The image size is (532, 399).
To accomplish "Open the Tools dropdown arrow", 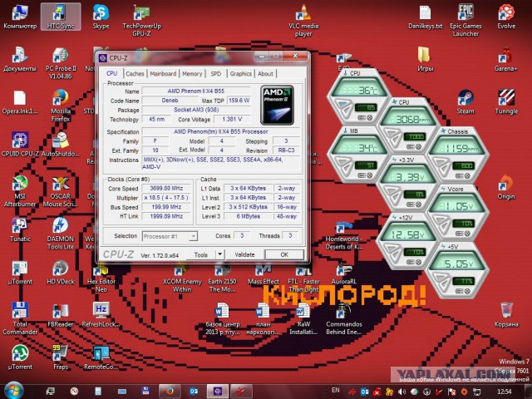I will pos(219,254).
